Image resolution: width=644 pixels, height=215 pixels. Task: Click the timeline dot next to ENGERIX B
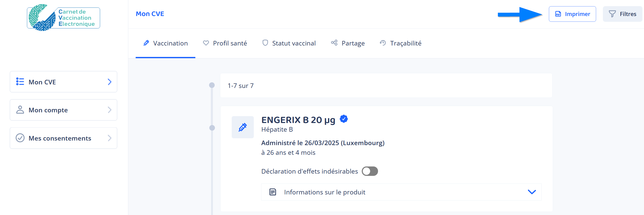click(x=212, y=128)
